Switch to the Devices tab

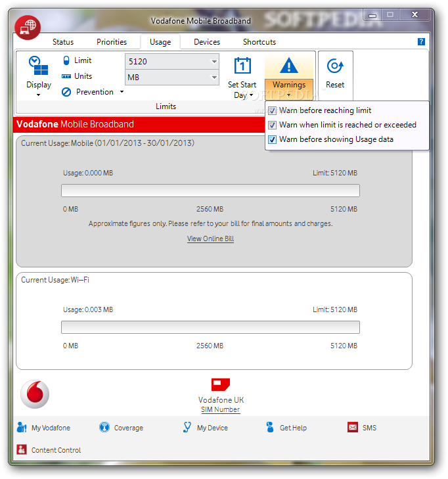coord(207,42)
